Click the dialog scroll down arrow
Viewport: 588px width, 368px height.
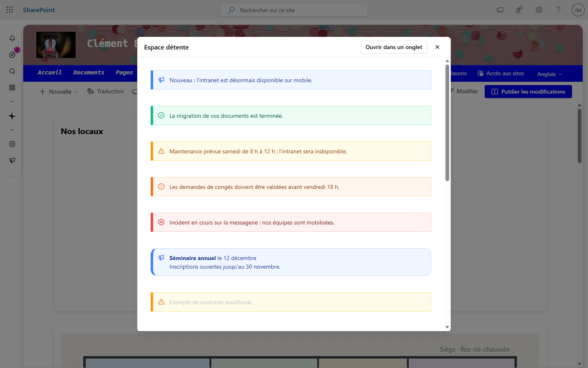tap(447, 327)
